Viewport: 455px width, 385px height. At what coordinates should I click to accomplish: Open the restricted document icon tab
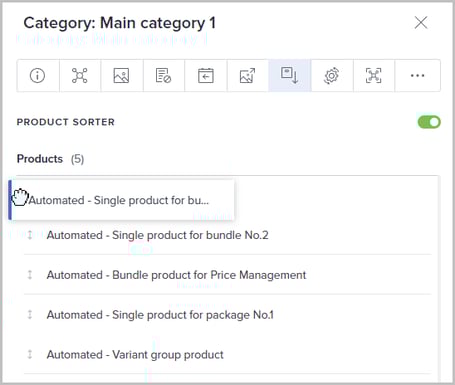click(164, 76)
